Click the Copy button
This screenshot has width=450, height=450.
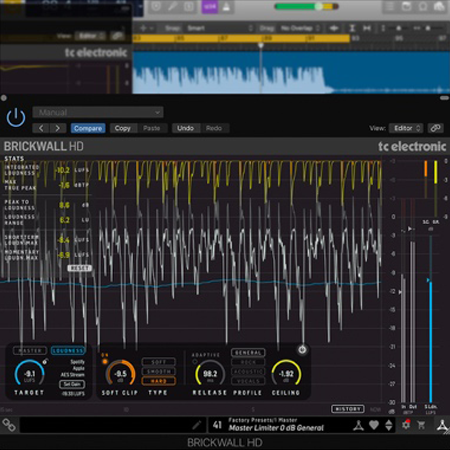coord(122,128)
